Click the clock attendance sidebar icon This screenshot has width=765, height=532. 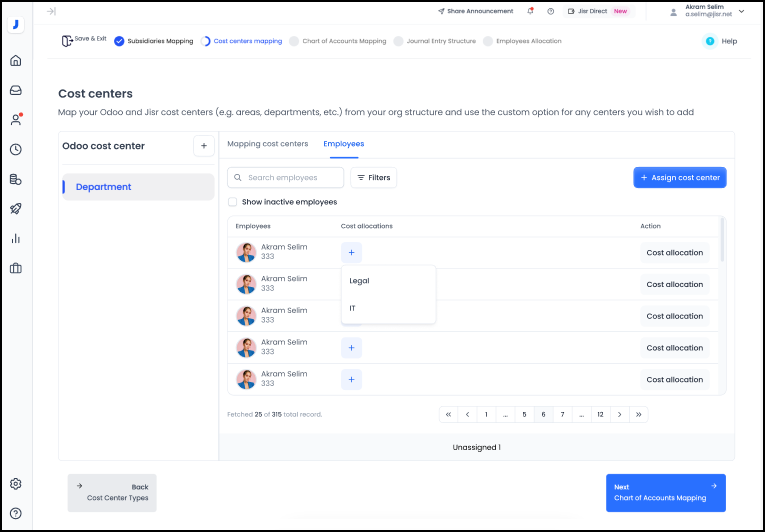[15, 150]
